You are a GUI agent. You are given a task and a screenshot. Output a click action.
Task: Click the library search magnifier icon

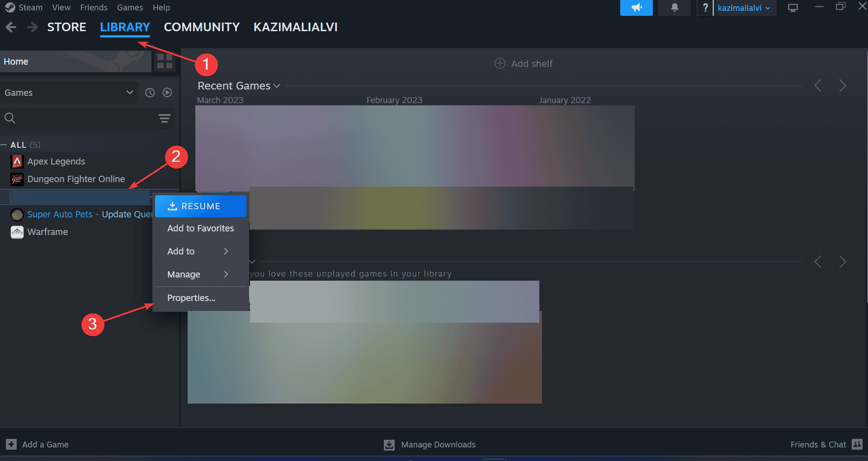click(x=10, y=118)
